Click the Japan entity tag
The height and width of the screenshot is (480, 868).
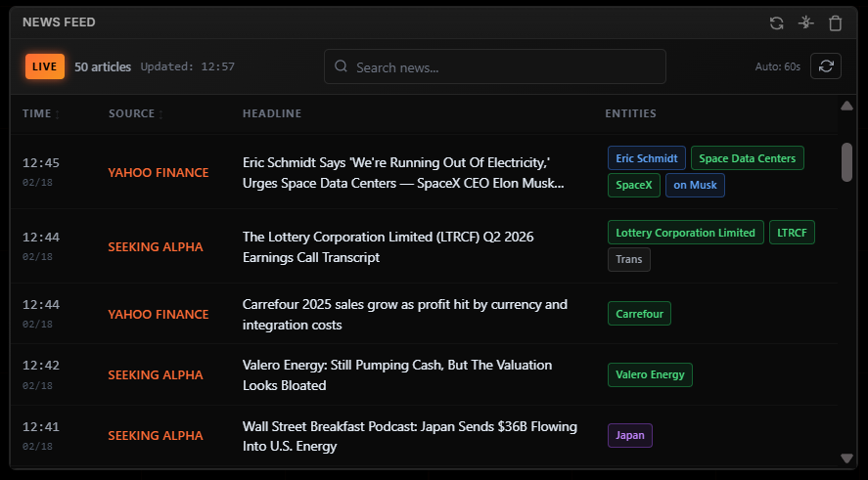pyautogui.click(x=630, y=435)
